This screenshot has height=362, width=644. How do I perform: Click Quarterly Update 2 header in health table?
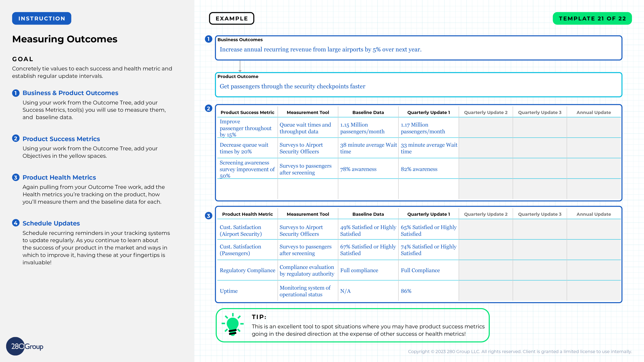(x=486, y=214)
